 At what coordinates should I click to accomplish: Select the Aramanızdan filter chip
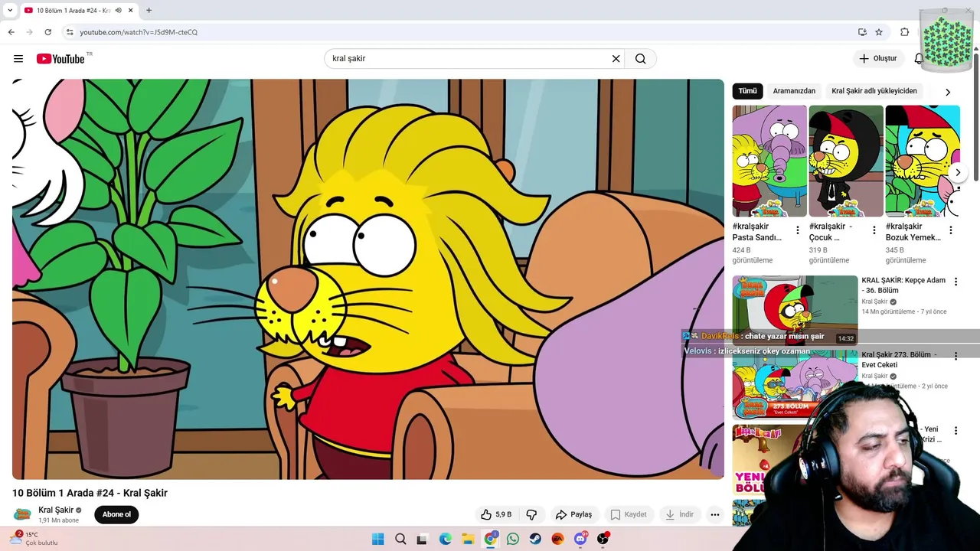tap(794, 91)
